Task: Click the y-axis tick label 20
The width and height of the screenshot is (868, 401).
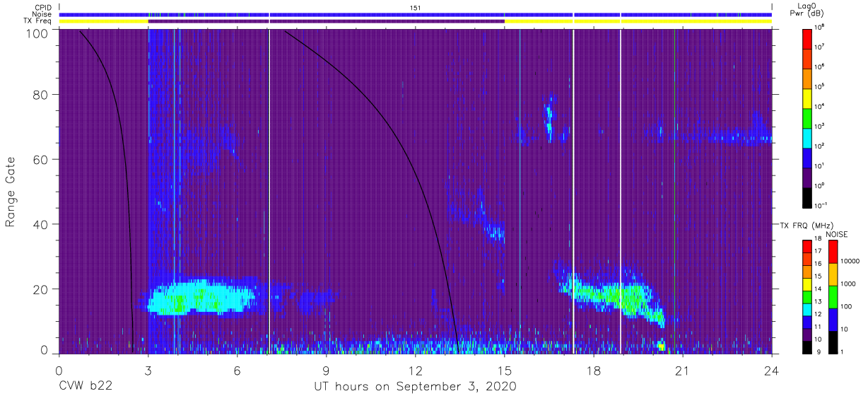Action: (x=41, y=289)
